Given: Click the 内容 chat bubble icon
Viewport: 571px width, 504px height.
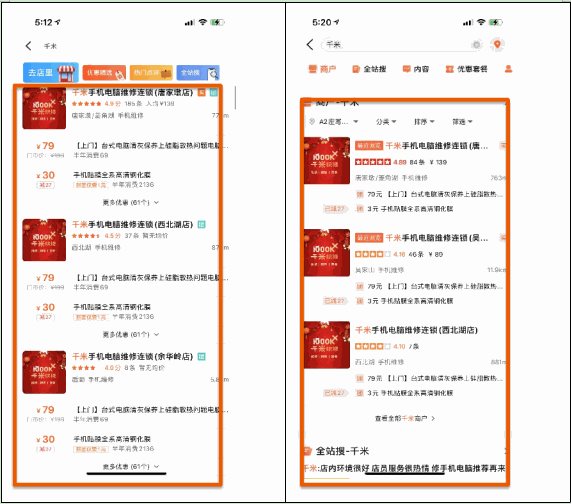Looking at the screenshot, I should coord(406,69).
